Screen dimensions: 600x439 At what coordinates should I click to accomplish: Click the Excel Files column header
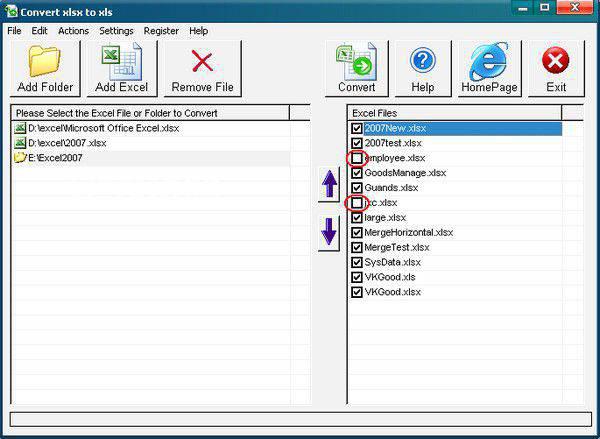pos(455,113)
